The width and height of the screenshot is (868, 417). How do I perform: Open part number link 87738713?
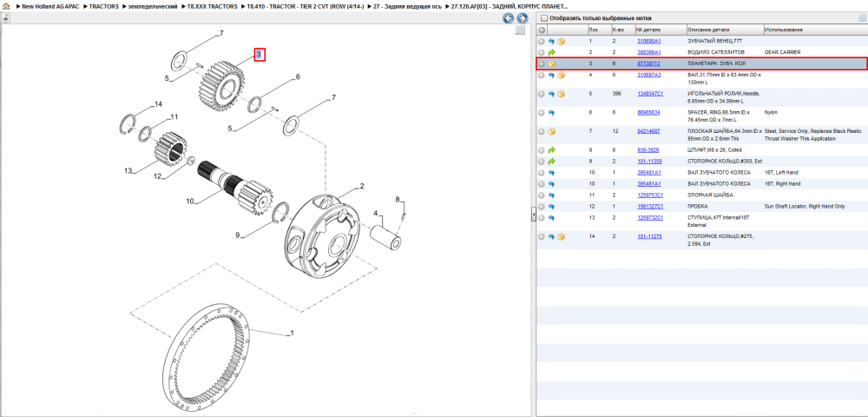648,63
